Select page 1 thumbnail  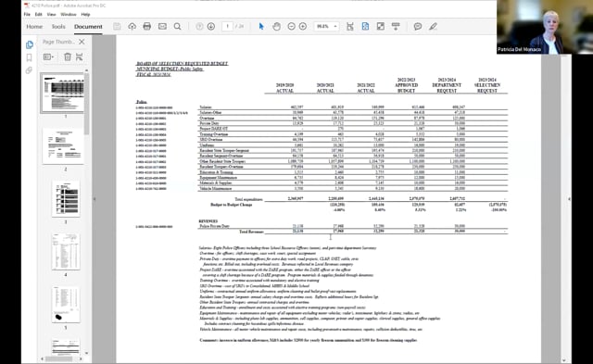[x=62, y=93]
